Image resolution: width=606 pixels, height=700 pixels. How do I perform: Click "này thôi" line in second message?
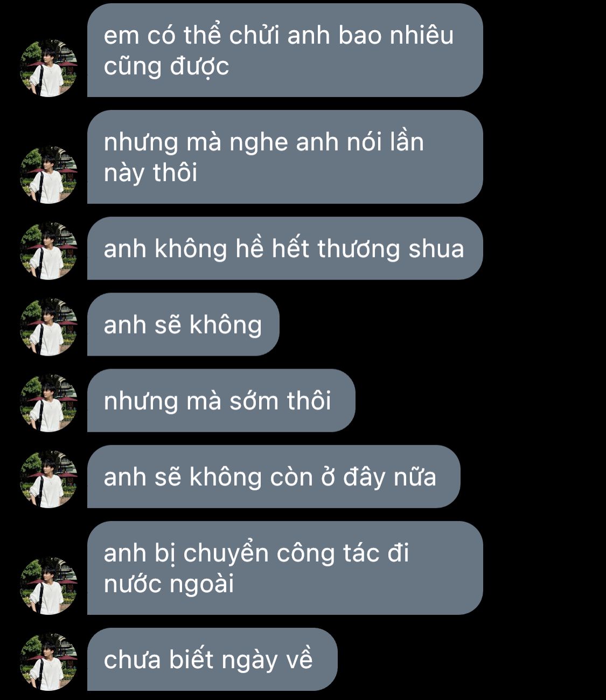(x=150, y=173)
